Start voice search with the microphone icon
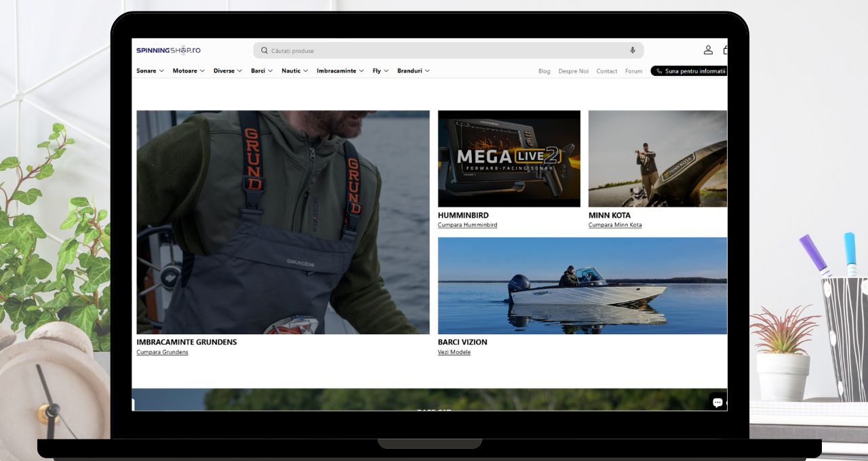868x461 pixels. pyautogui.click(x=633, y=50)
